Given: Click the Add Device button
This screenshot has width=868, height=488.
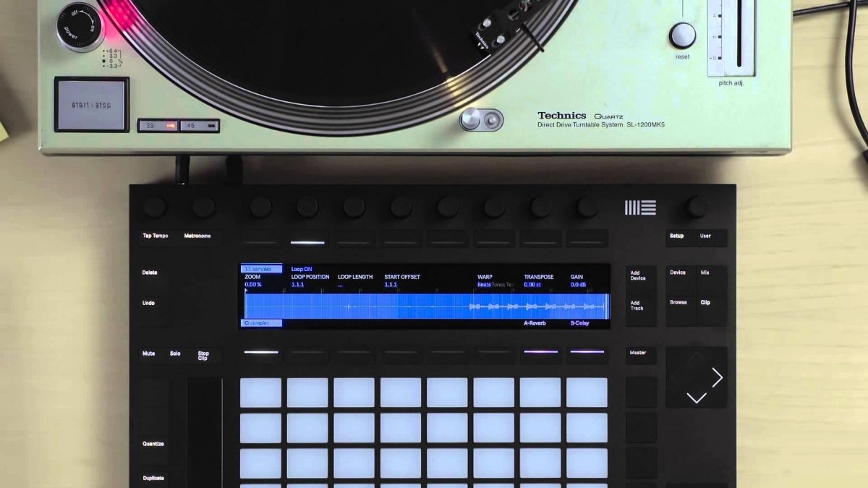Looking at the screenshot, I should coord(638,275).
